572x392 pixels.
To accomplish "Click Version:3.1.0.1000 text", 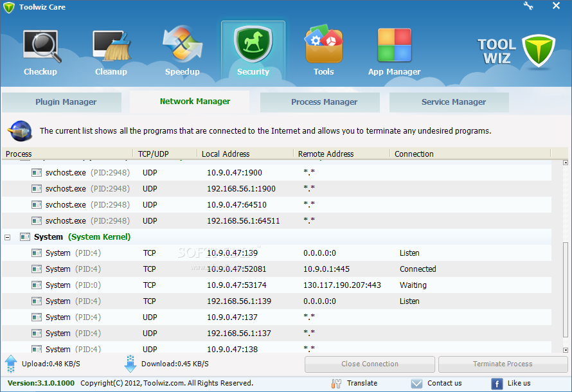I will click(x=41, y=383).
